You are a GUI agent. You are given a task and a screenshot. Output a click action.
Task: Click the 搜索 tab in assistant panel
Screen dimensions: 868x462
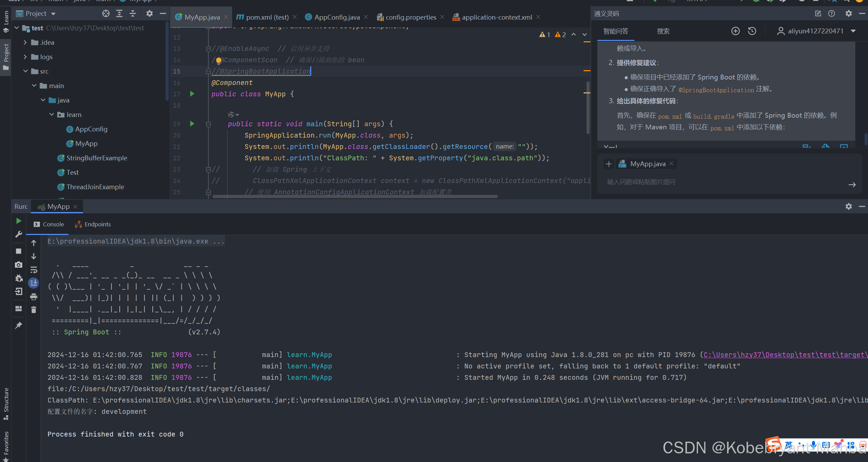point(663,31)
